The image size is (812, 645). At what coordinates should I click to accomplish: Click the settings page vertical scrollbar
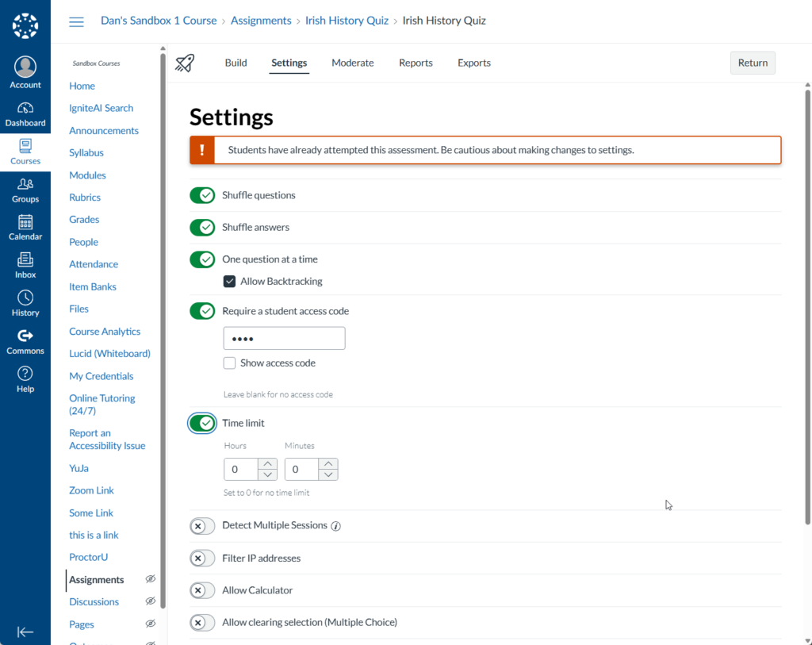[807, 307]
